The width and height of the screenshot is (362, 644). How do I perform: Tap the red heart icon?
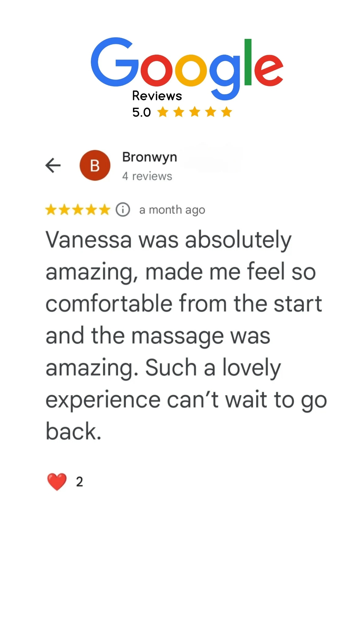click(x=57, y=482)
